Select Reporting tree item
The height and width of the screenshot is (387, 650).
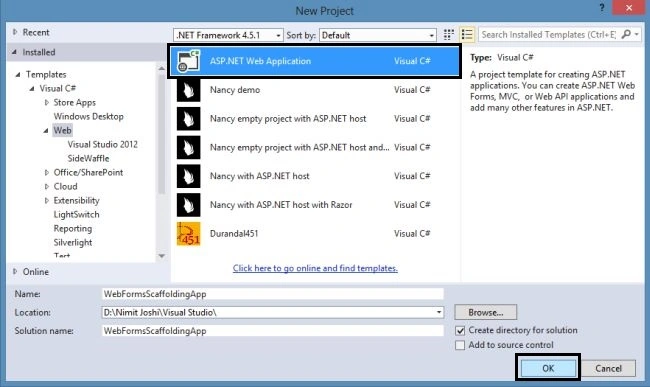[x=73, y=229]
